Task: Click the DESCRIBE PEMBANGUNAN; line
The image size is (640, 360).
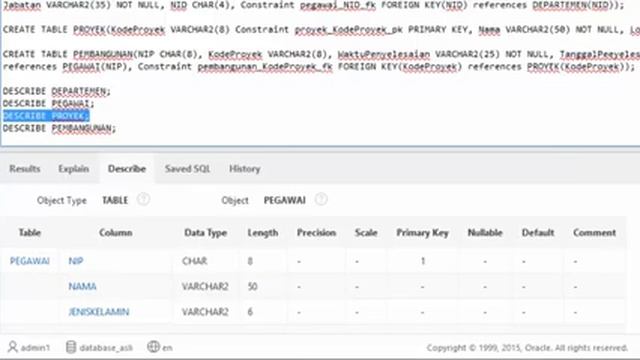Action: pos(60,128)
